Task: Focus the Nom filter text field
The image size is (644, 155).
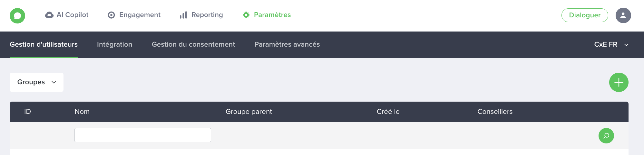Action: (x=143, y=135)
